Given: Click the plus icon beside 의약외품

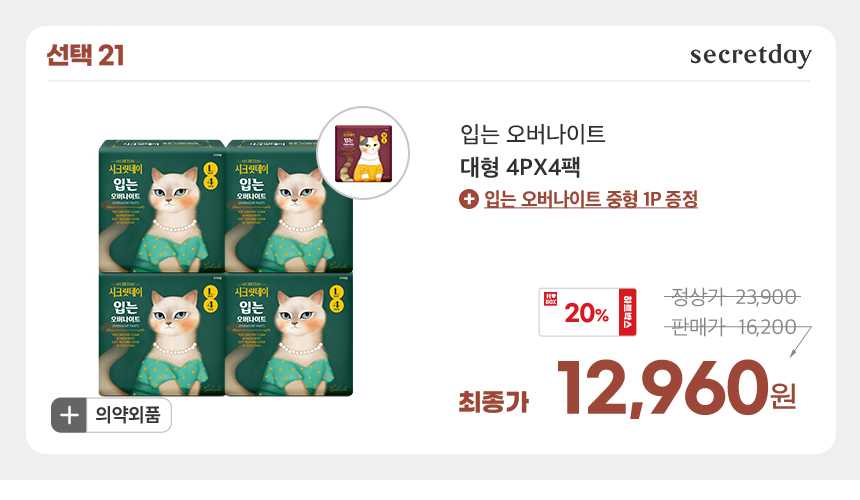Looking at the screenshot, I should click(69, 415).
